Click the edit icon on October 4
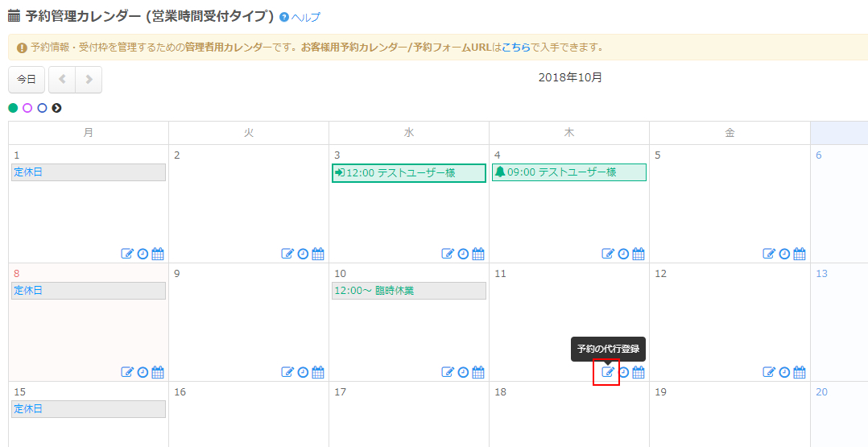 609,254
